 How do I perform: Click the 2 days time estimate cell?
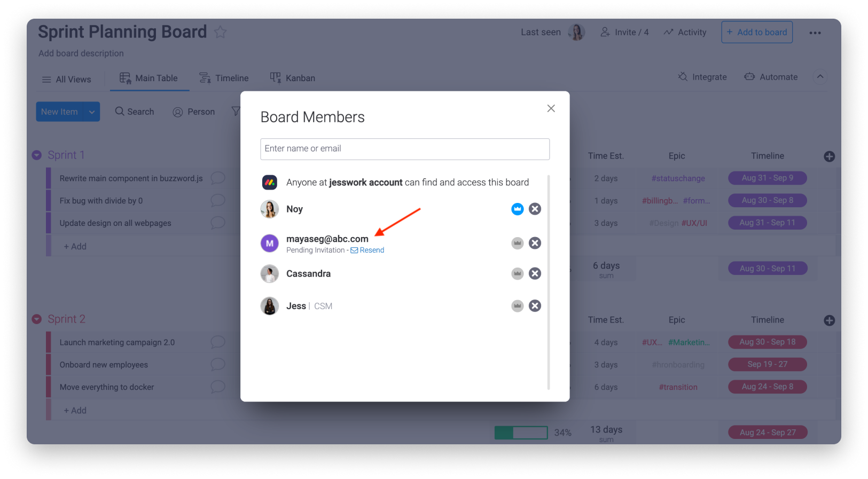[x=606, y=178]
